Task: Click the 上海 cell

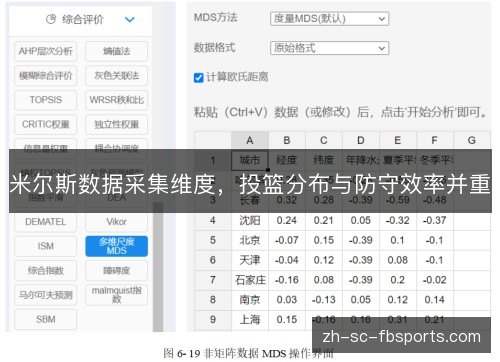Action: click(x=250, y=320)
